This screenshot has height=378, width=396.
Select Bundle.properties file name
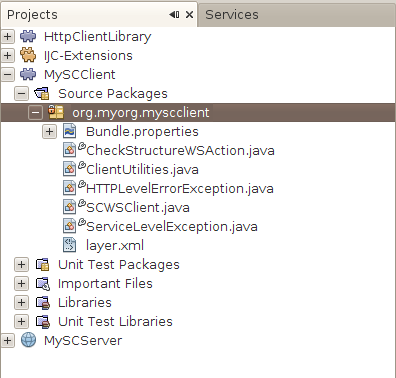tap(142, 132)
